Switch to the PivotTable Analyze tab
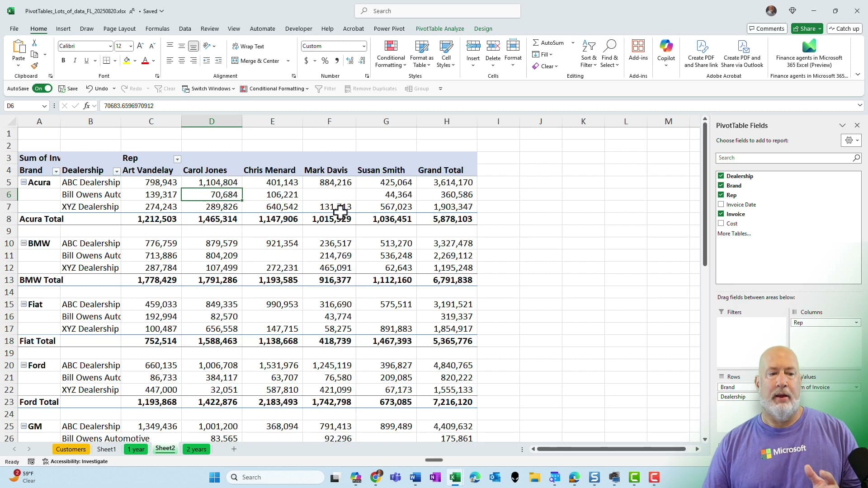The width and height of the screenshot is (868, 488). pos(439,28)
